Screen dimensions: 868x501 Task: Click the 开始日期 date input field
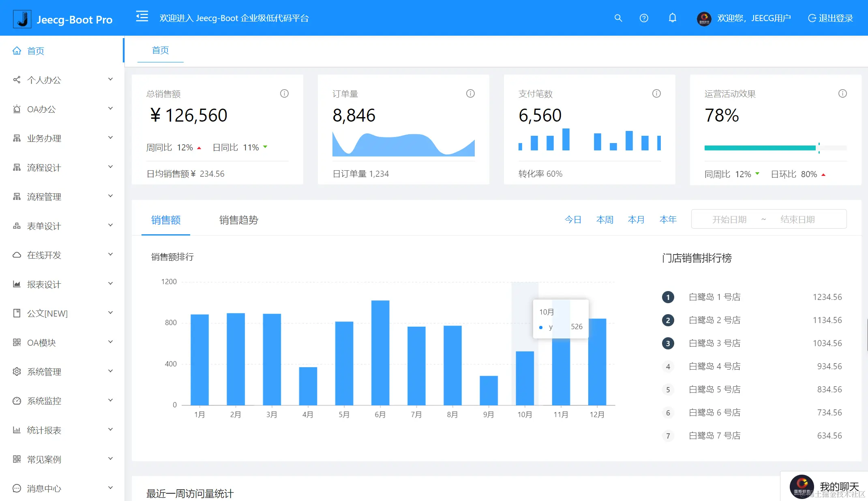click(x=729, y=219)
